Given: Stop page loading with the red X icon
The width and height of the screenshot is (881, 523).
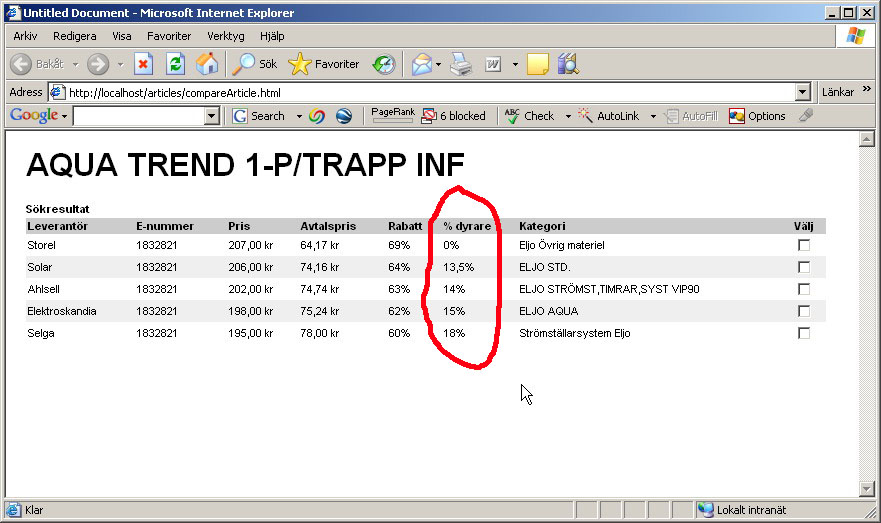Looking at the screenshot, I should click(143, 64).
